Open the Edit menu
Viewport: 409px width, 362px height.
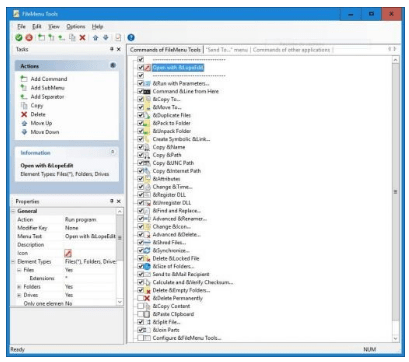pos(37,26)
